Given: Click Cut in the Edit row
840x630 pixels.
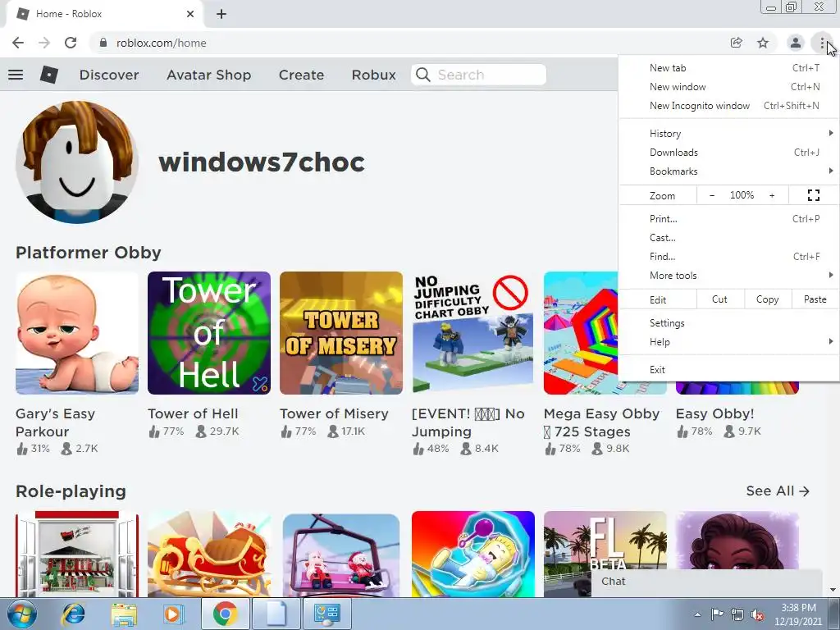Looking at the screenshot, I should (720, 299).
